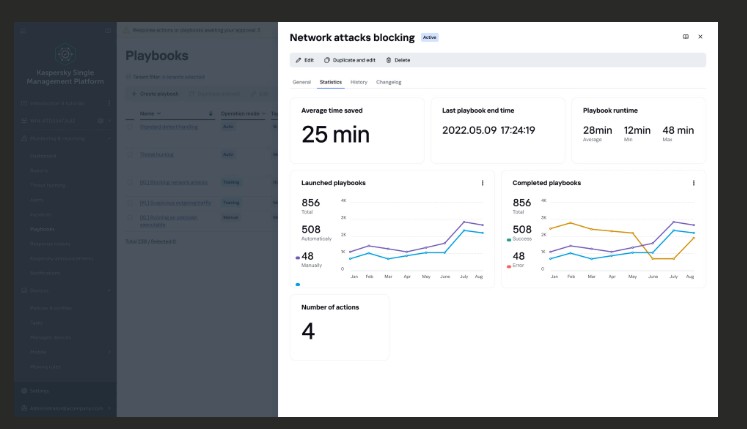
Task: Click the Error legend color marker
Action: point(510,267)
